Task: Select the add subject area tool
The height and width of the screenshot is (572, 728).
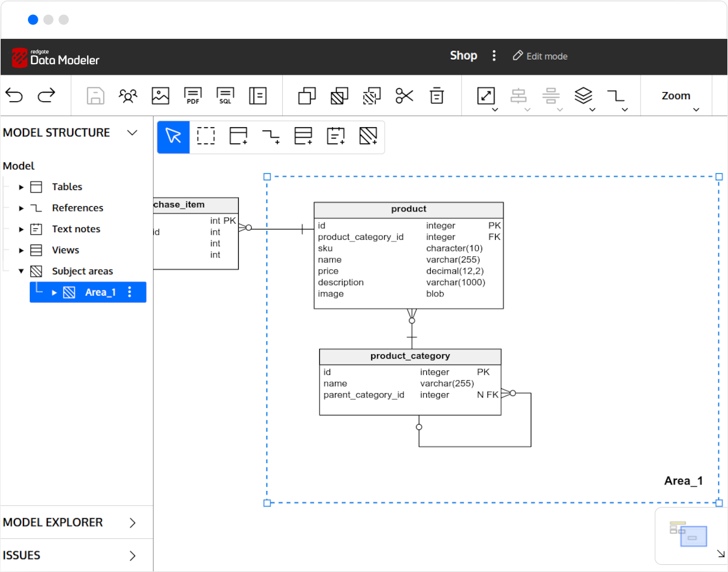Action: click(x=368, y=136)
